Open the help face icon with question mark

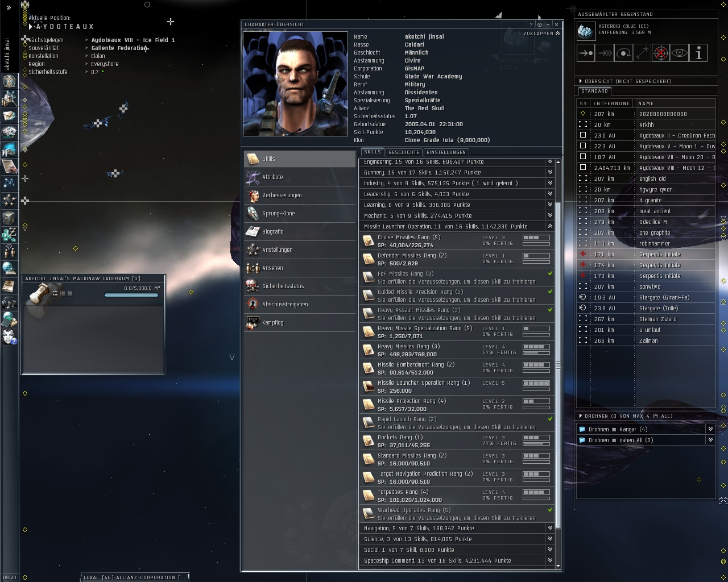(9, 336)
